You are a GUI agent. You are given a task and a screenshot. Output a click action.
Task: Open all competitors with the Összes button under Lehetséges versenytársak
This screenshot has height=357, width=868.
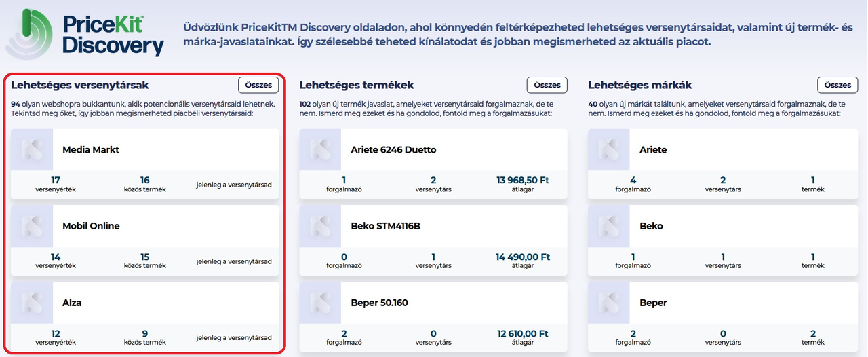click(258, 85)
